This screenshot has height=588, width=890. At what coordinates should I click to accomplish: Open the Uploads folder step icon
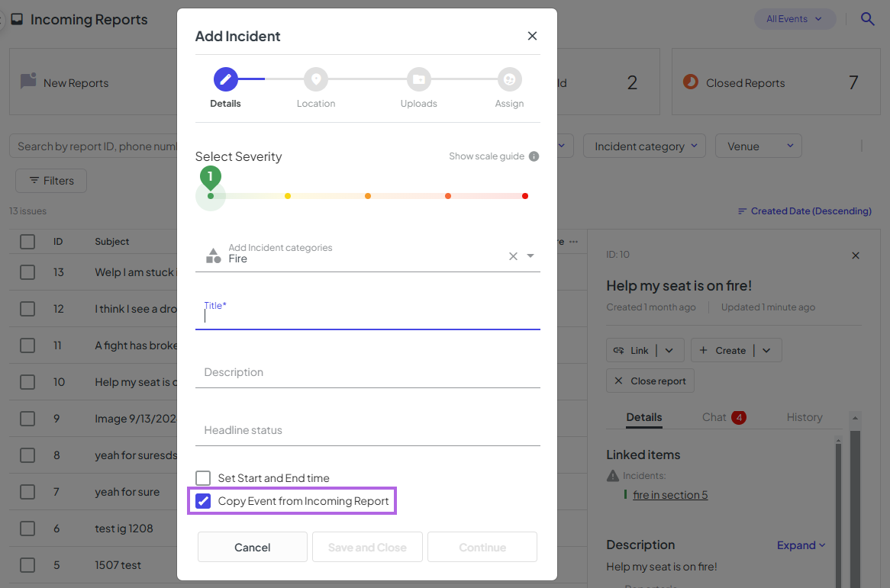pos(419,79)
